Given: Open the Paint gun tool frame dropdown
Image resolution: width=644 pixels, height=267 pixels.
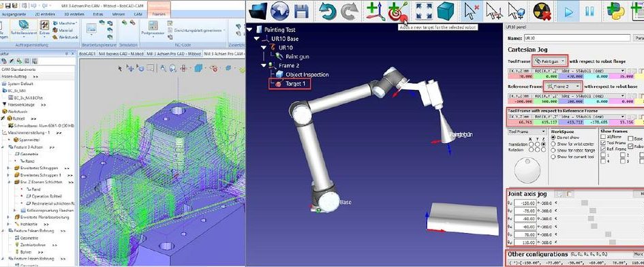Looking at the screenshot, I should 550,61.
